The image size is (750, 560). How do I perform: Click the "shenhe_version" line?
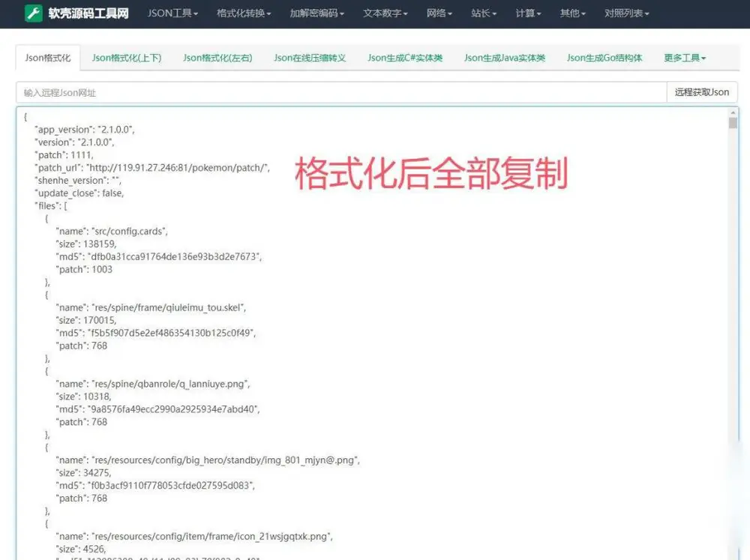click(x=78, y=180)
